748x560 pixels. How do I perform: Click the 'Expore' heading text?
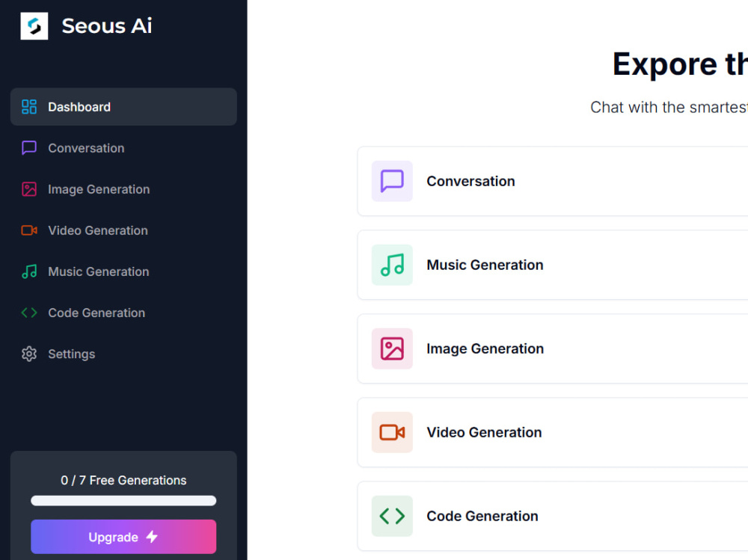click(665, 64)
